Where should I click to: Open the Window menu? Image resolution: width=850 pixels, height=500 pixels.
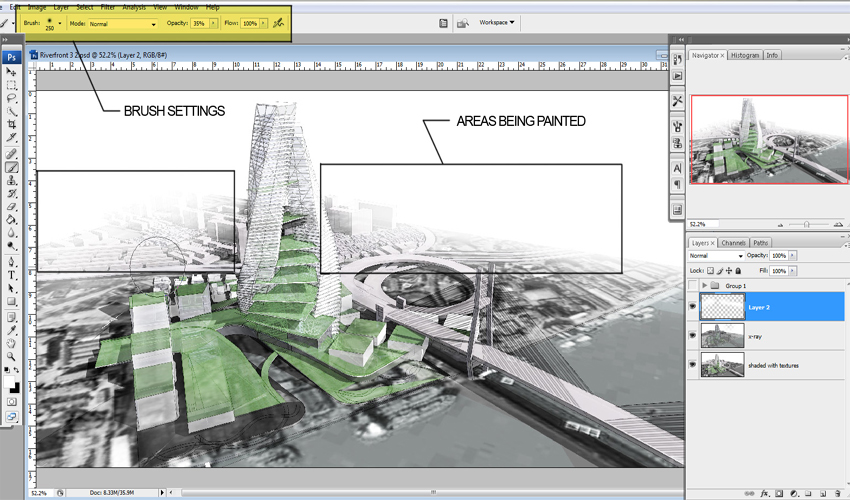point(186,7)
